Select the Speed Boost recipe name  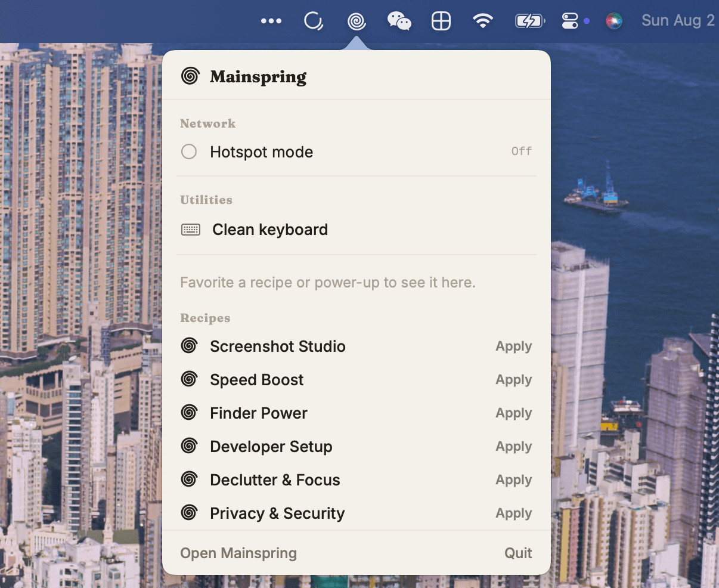(x=257, y=380)
